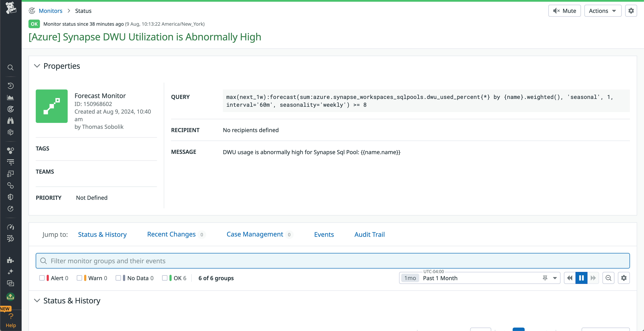Open Integrations puzzle piece icon
The height and width of the screenshot is (331, 644).
10,260
